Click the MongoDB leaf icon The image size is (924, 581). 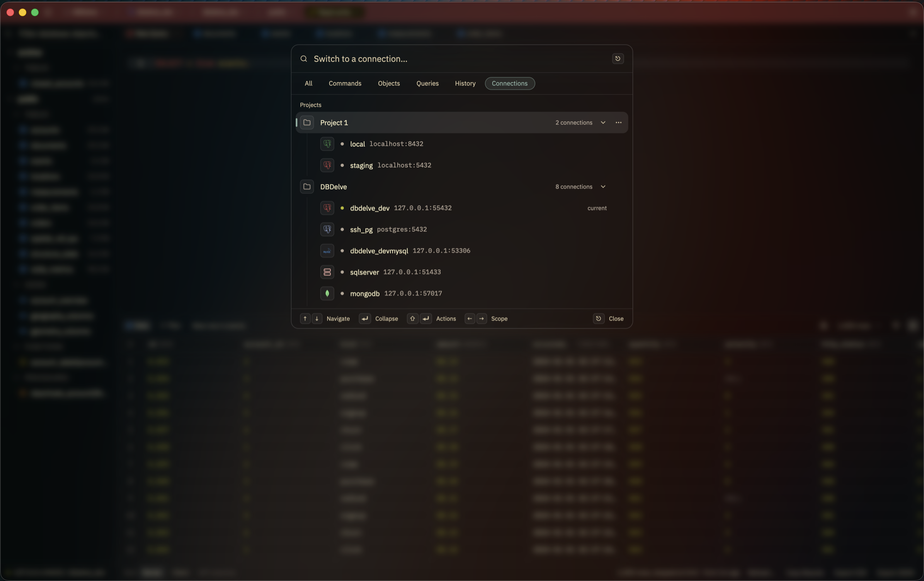[x=327, y=293]
